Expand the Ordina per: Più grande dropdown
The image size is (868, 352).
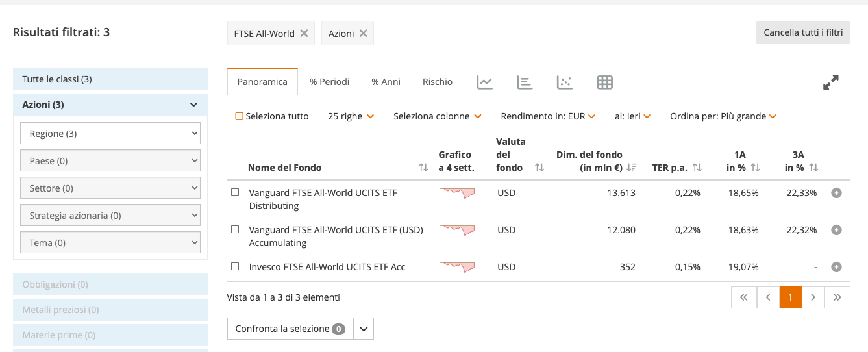point(723,116)
